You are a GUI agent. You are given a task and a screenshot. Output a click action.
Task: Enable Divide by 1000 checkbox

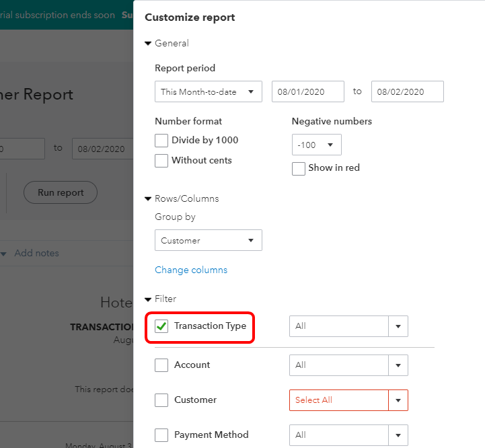point(161,141)
